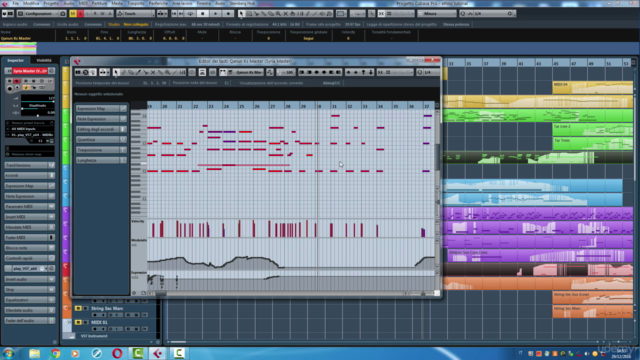The height and width of the screenshot is (360, 640).
Task: Expand Parametri MIDI section in Inspector
Action: point(29,207)
